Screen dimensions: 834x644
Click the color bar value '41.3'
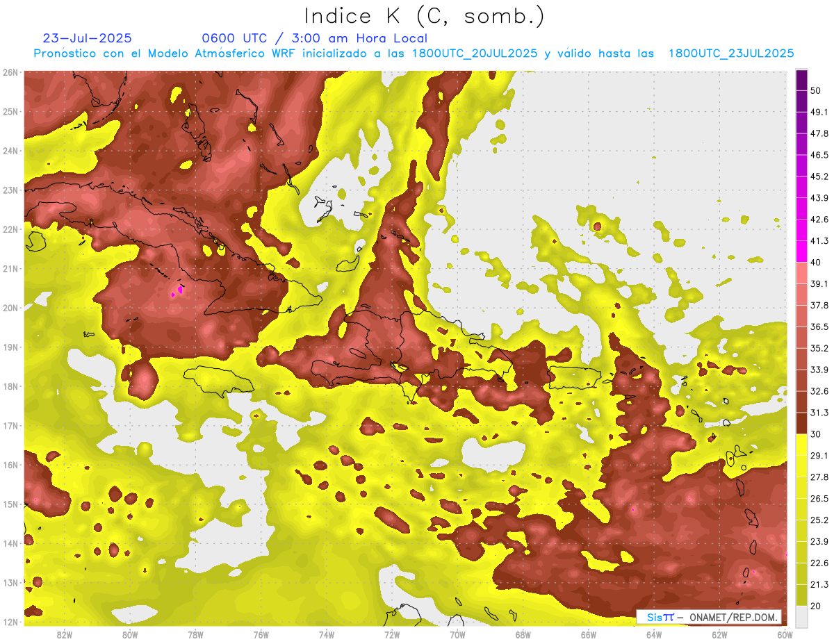[819, 241]
